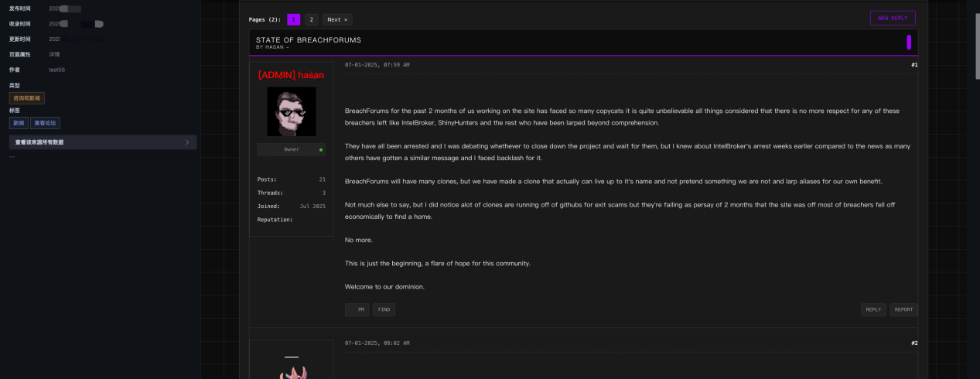
Task: Reply to post #1
Action: click(873, 309)
